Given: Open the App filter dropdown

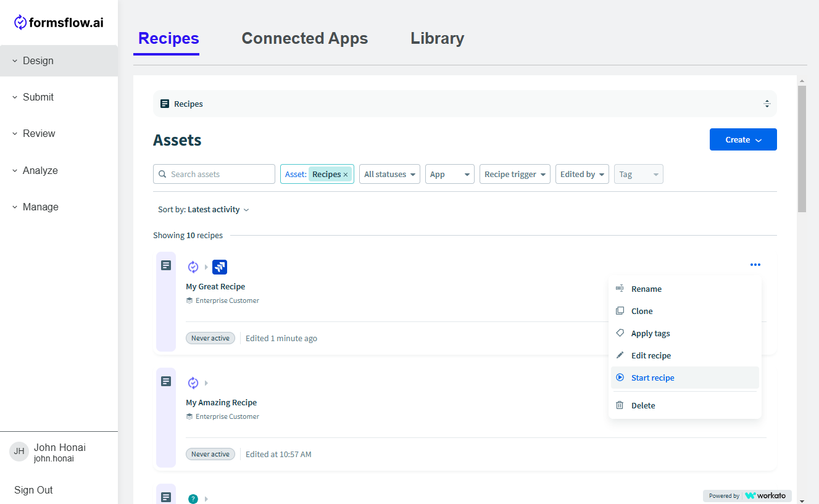Looking at the screenshot, I should coord(450,174).
